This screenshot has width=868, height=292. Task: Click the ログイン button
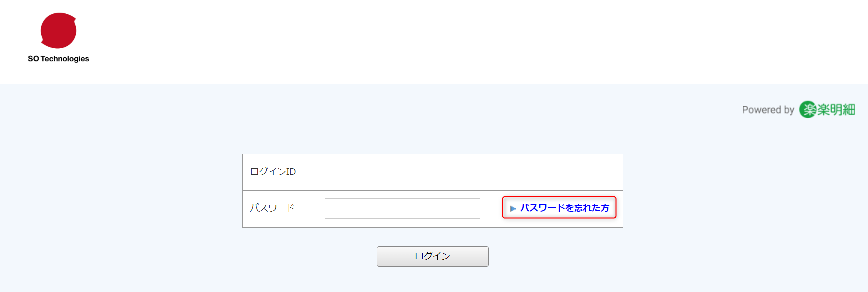tap(433, 256)
